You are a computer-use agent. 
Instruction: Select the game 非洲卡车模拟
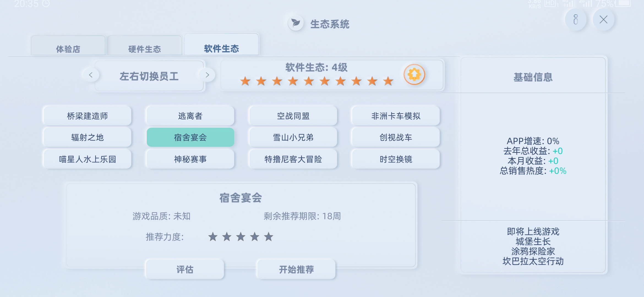coord(396,116)
